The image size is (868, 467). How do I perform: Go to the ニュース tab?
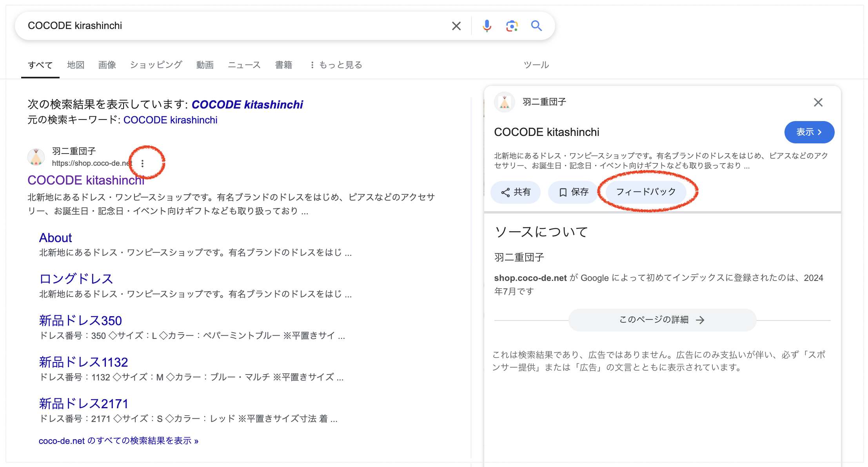pyautogui.click(x=244, y=65)
